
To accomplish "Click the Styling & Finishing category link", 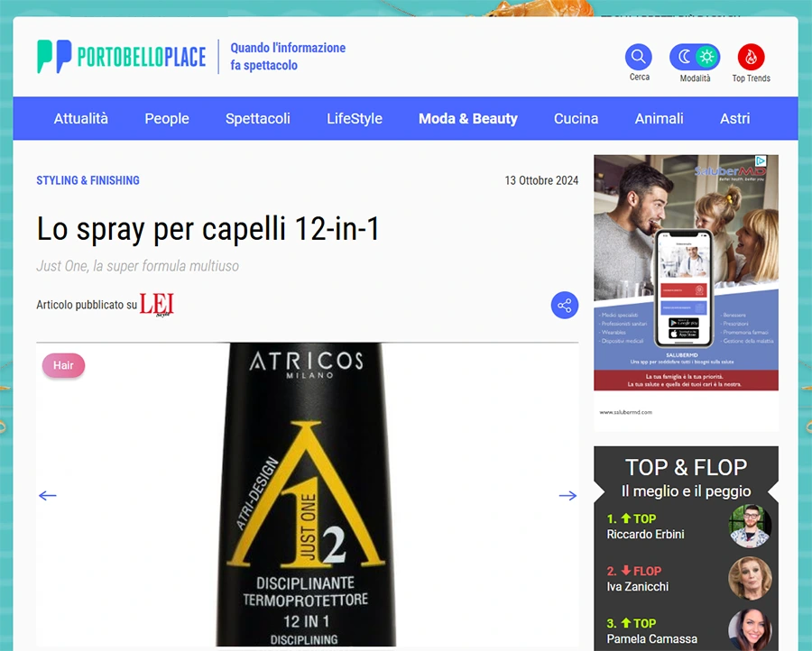I will [x=88, y=180].
